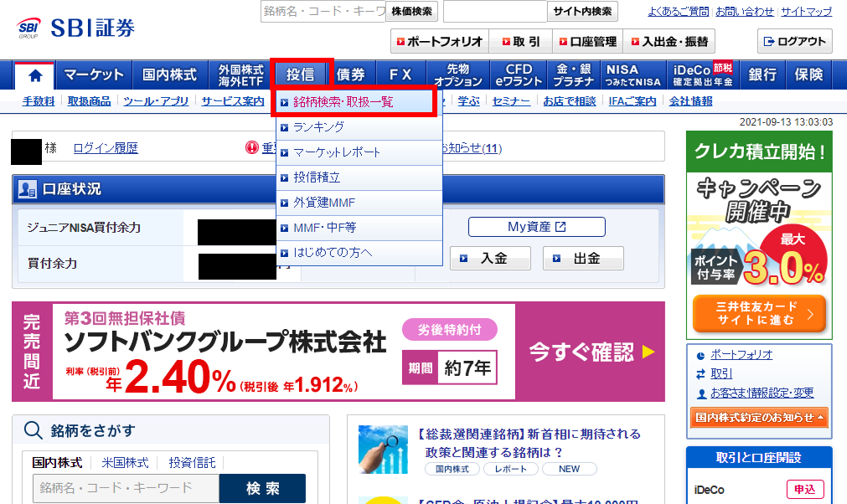Click the red alert icon next to 重要
Image resolution: width=847 pixels, height=504 pixels.
point(251,147)
